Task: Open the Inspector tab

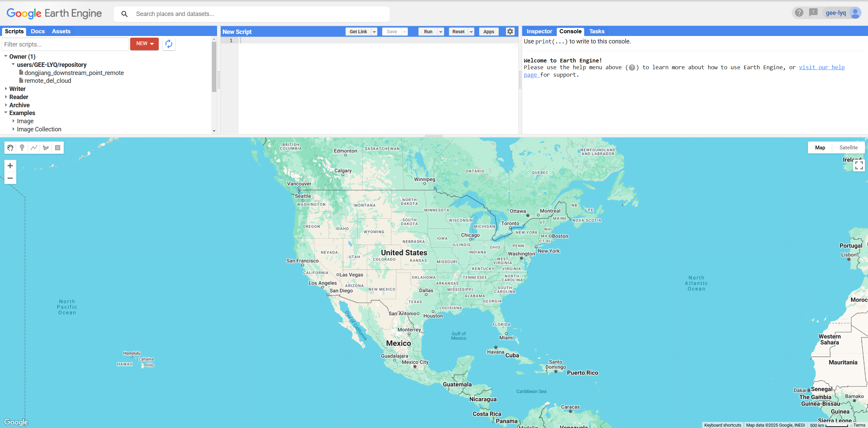Action: click(539, 31)
